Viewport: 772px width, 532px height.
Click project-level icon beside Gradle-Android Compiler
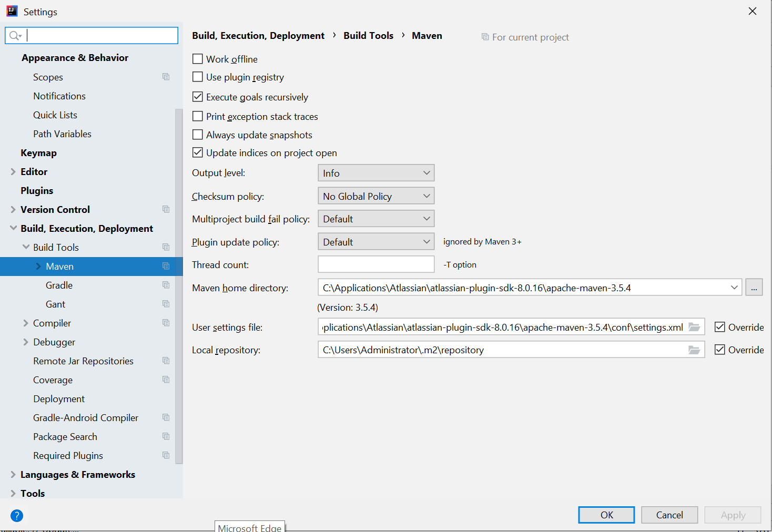pos(166,417)
